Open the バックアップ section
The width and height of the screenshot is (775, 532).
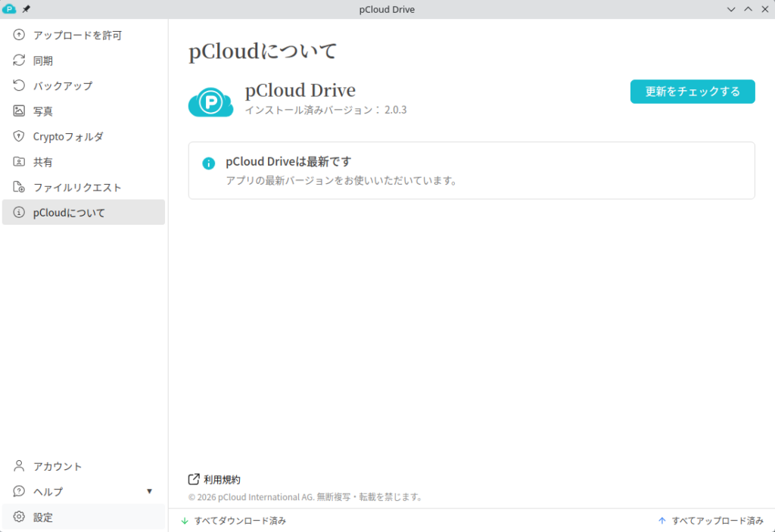click(63, 86)
